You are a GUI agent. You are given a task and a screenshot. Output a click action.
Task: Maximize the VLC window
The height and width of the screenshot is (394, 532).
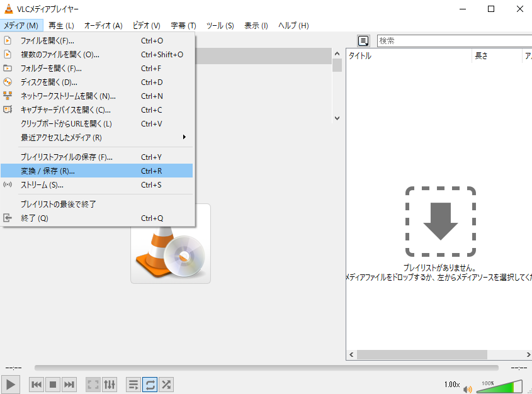click(x=491, y=9)
